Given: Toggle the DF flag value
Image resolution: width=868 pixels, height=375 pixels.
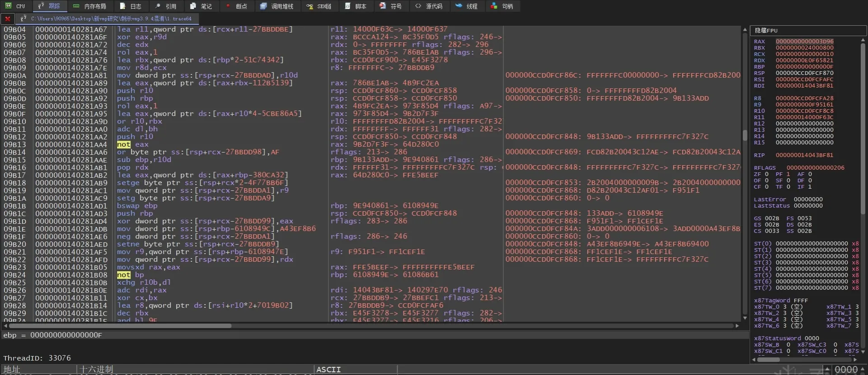Looking at the screenshot, I should [810, 181].
